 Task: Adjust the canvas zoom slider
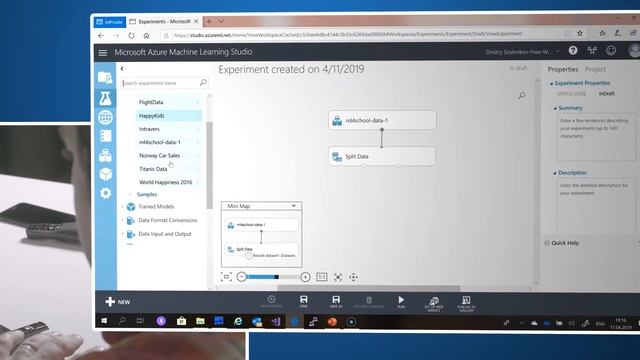272,277
